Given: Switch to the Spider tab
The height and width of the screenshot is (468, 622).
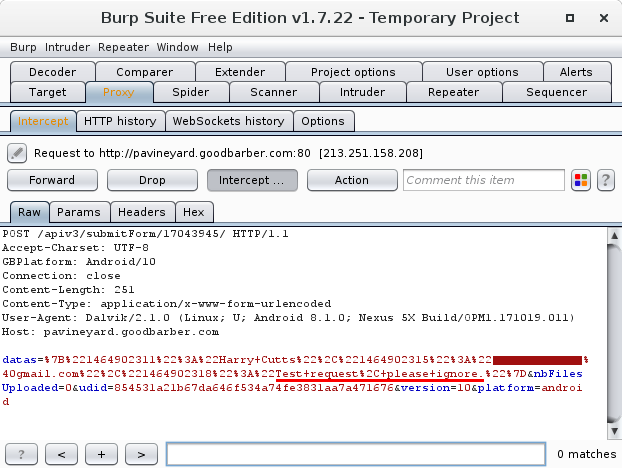Looking at the screenshot, I should (190, 92).
